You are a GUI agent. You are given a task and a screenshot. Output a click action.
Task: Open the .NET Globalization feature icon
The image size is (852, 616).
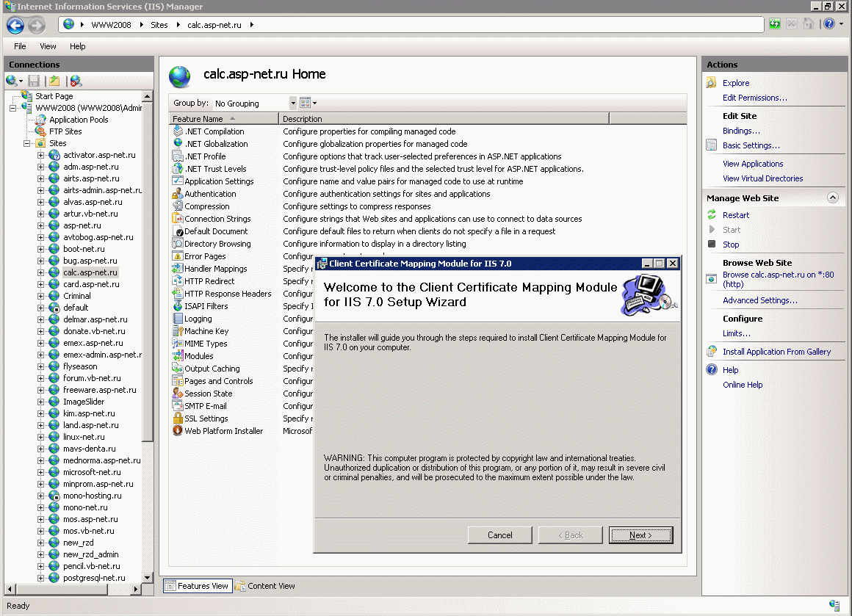pyautogui.click(x=178, y=143)
